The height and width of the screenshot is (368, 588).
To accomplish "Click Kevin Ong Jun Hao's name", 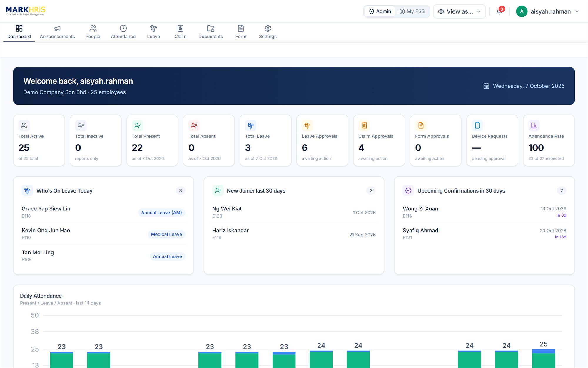I will [46, 231].
